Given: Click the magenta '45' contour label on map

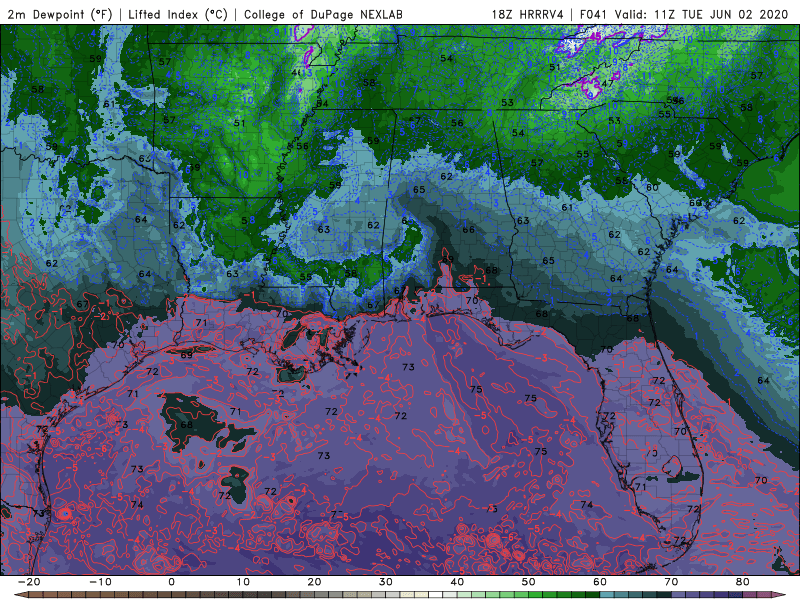Looking at the screenshot, I should click(x=595, y=37).
